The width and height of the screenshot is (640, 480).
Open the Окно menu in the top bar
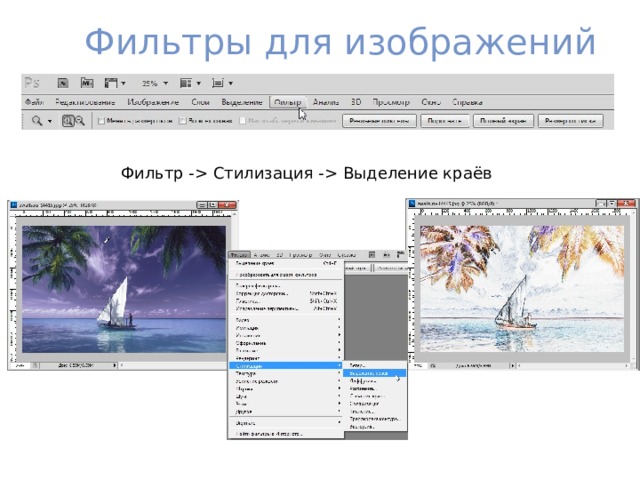pyautogui.click(x=431, y=102)
